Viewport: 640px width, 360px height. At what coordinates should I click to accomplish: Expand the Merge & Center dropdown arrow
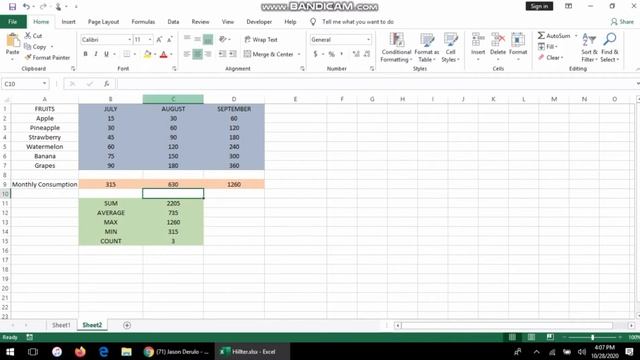[x=299, y=54]
